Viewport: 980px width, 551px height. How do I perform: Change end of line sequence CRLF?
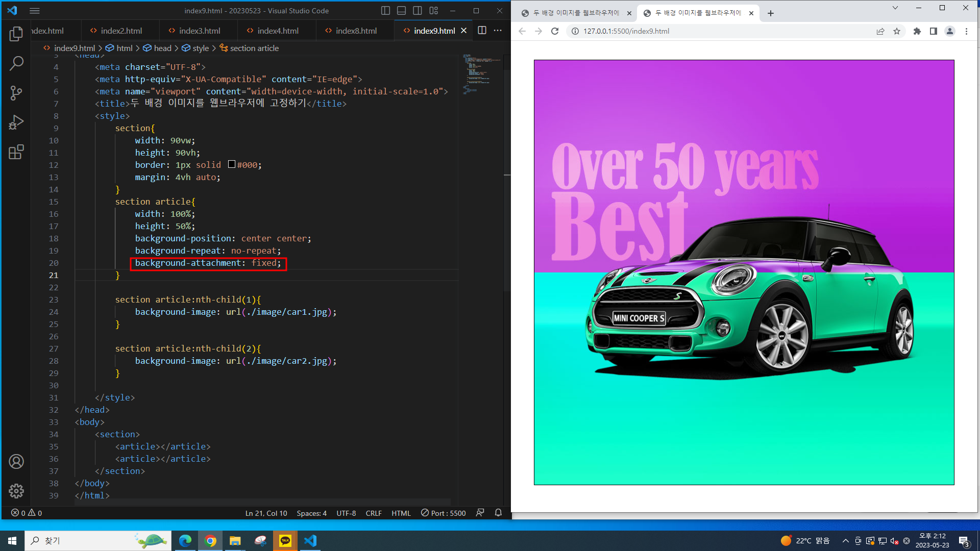(374, 513)
